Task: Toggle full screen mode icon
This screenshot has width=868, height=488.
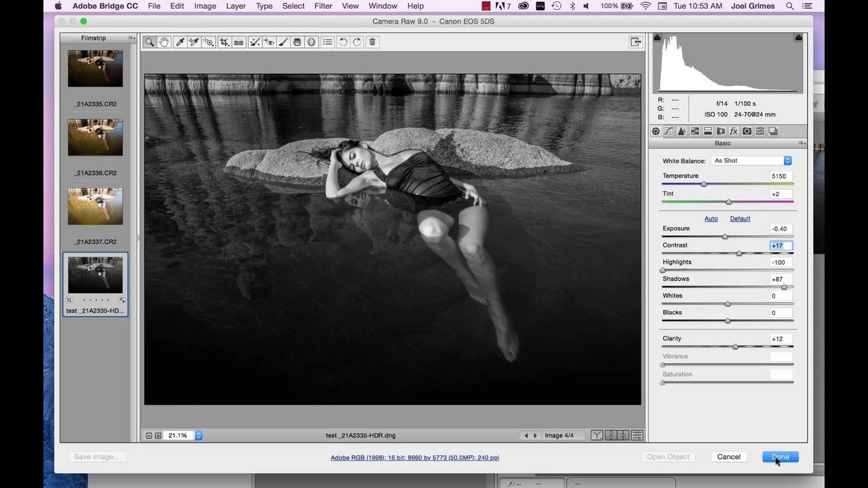Action: 635,42
